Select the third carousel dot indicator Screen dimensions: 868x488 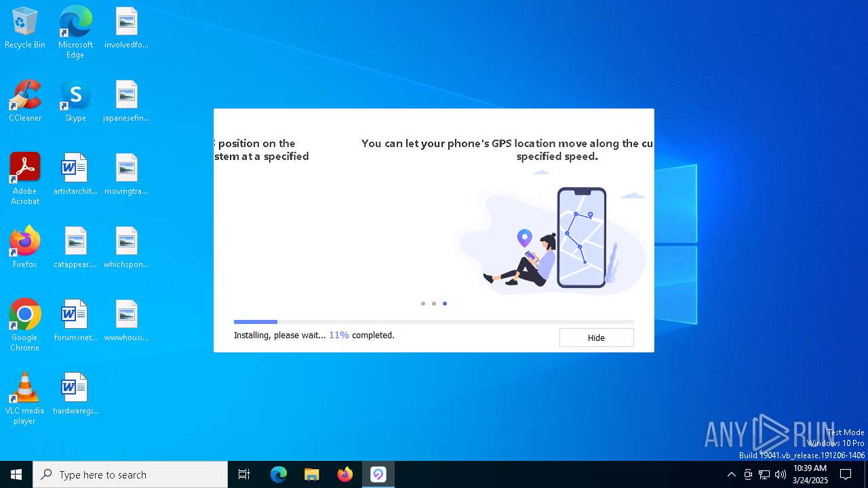[445, 304]
